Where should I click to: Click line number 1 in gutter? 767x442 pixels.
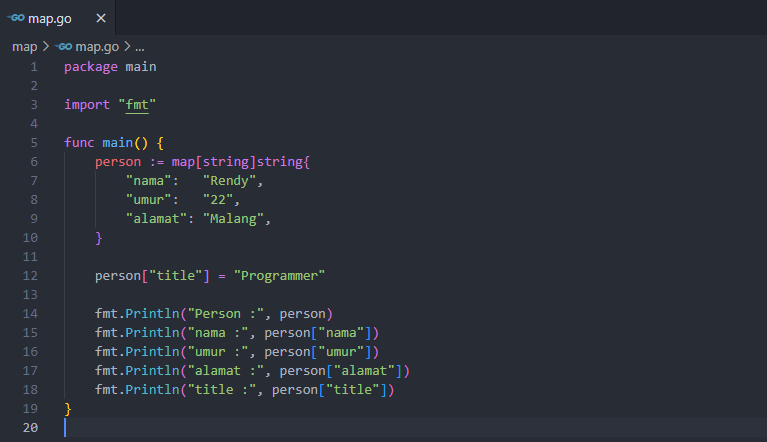click(x=34, y=67)
